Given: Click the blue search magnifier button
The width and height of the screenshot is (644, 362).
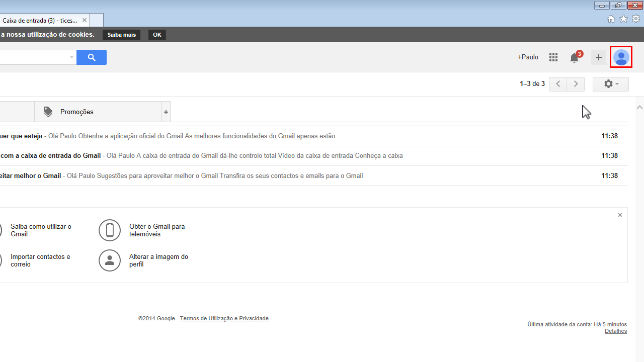Looking at the screenshot, I should (92, 57).
